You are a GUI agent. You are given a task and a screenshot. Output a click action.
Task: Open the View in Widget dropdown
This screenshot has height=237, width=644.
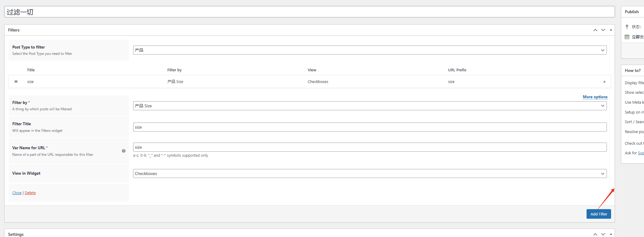click(370, 173)
